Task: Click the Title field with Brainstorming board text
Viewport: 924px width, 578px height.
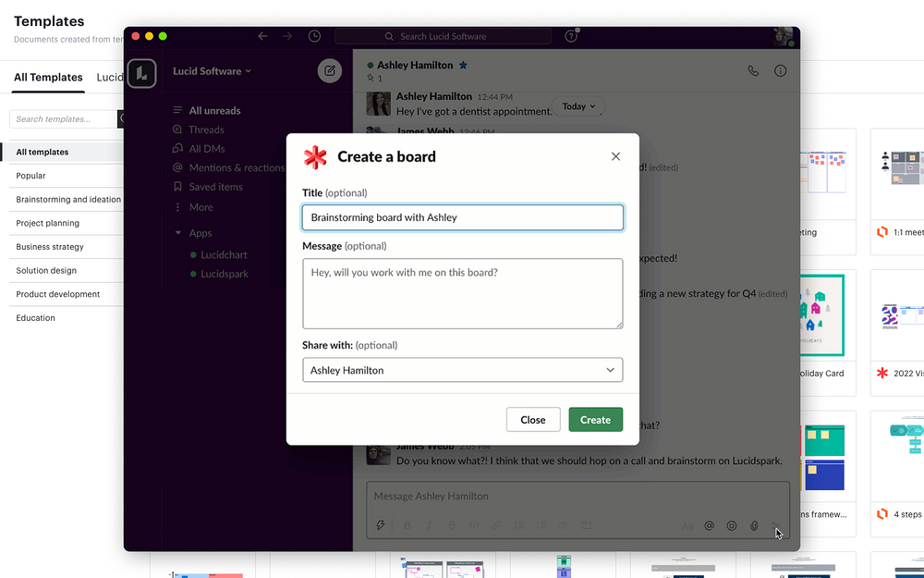Action: click(463, 217)
